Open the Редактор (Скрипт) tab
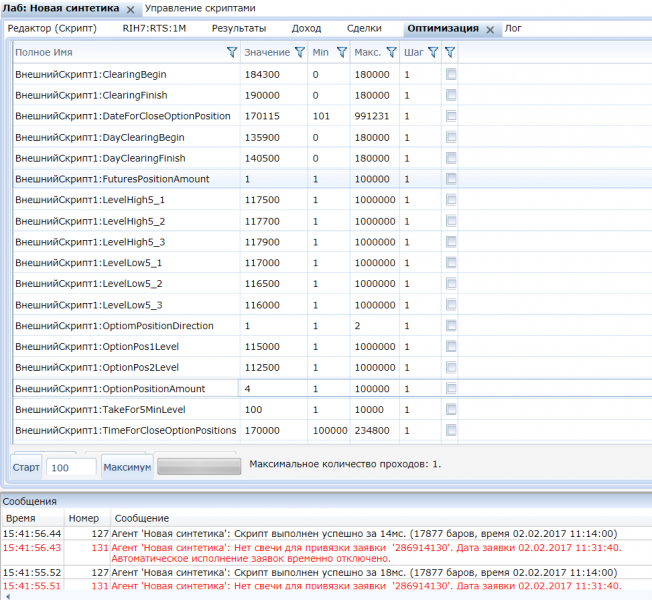 [x=52, y=29]
